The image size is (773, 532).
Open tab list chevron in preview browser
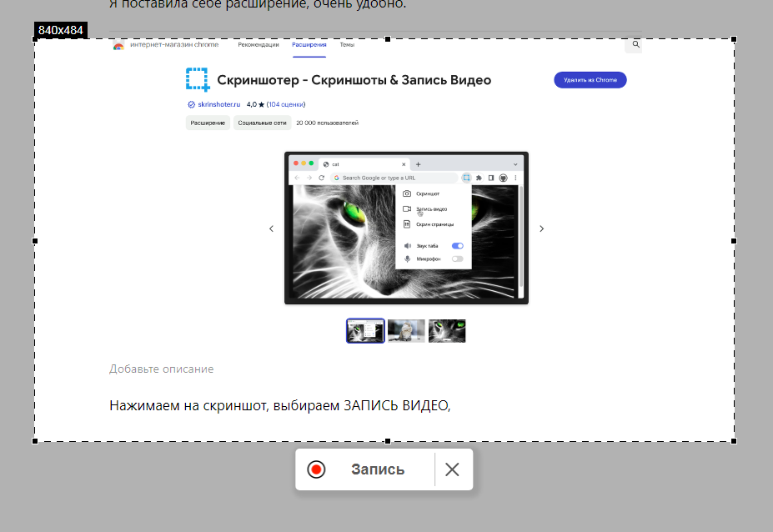point(515,164)
